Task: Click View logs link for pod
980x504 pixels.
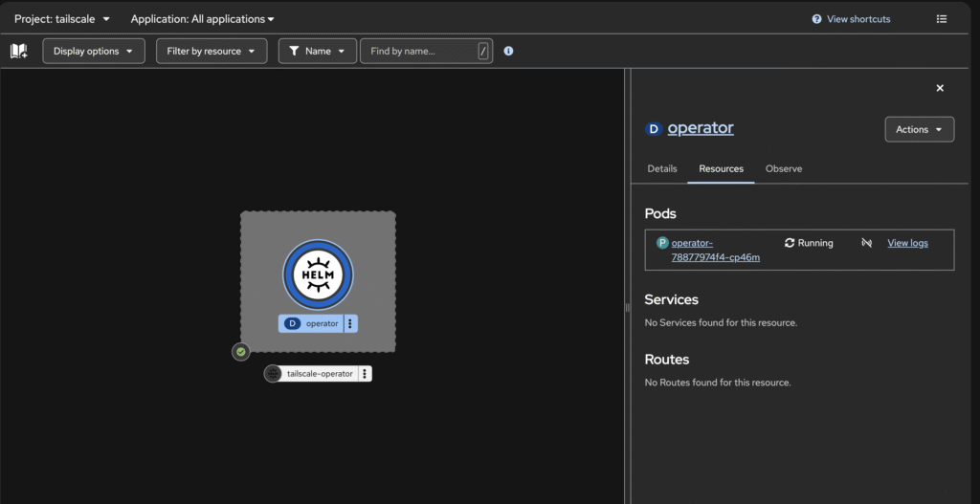Action: tap(907, 243)
